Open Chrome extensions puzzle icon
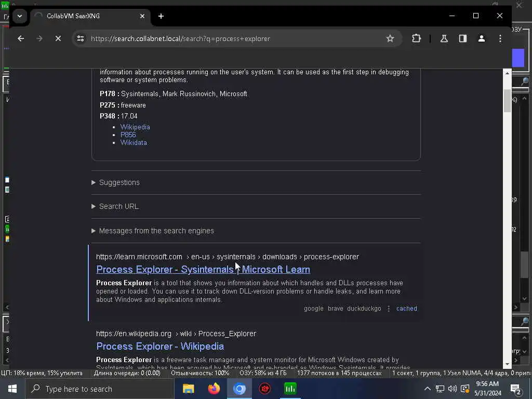 [x=416, y=38]
